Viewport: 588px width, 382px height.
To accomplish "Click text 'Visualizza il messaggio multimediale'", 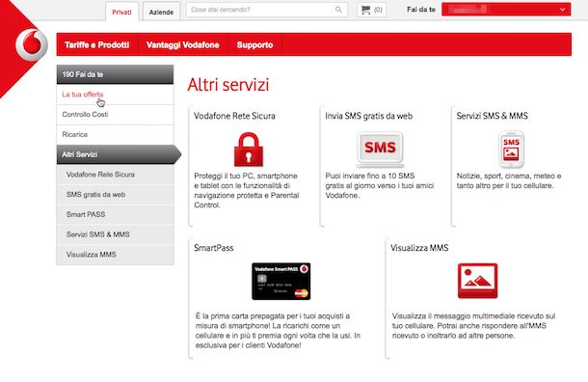I will [x=452, y=316].
